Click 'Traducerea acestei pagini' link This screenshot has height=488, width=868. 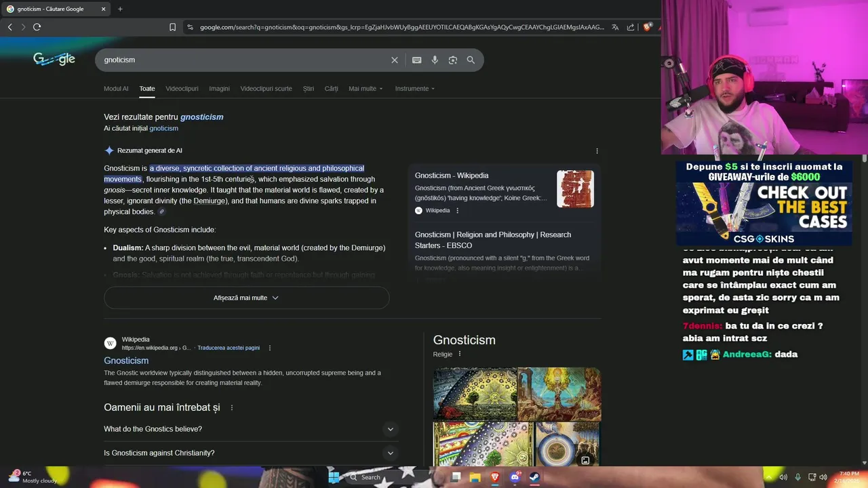(229, 348)
